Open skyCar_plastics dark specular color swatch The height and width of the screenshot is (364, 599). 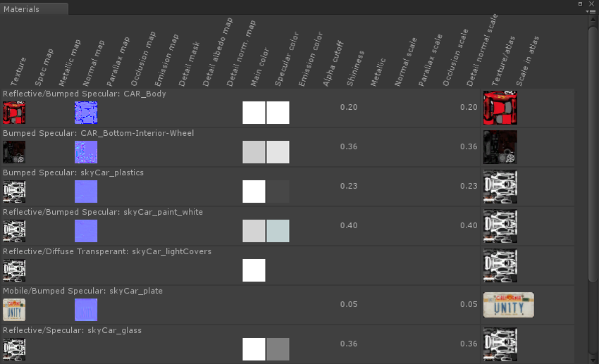(278, 192)
